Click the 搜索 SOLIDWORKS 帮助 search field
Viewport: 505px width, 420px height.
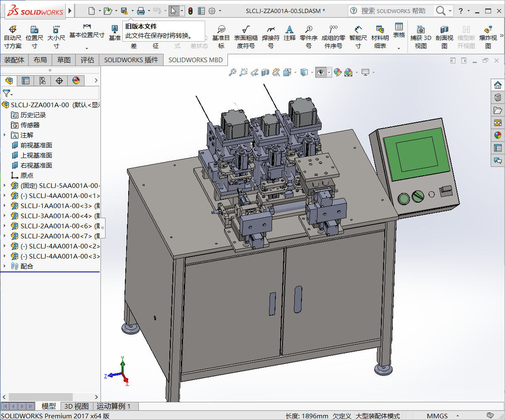tap(393, 11)
